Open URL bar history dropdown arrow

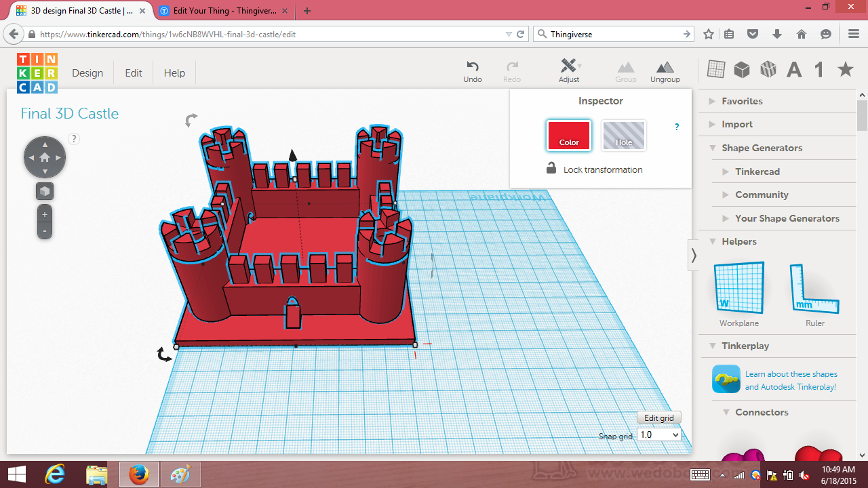(509, 34)
